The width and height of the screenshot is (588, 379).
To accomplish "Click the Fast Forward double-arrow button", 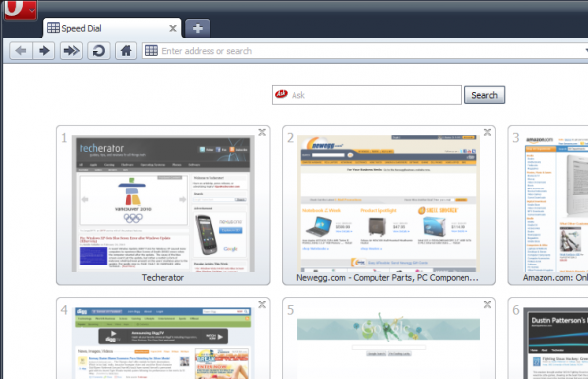I will coord(71,51).
